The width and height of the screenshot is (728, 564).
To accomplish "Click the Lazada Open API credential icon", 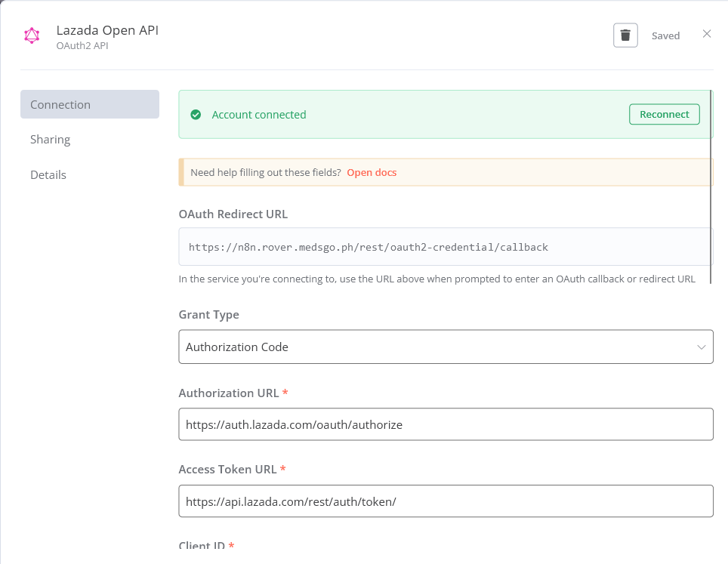I will (32, 35).
